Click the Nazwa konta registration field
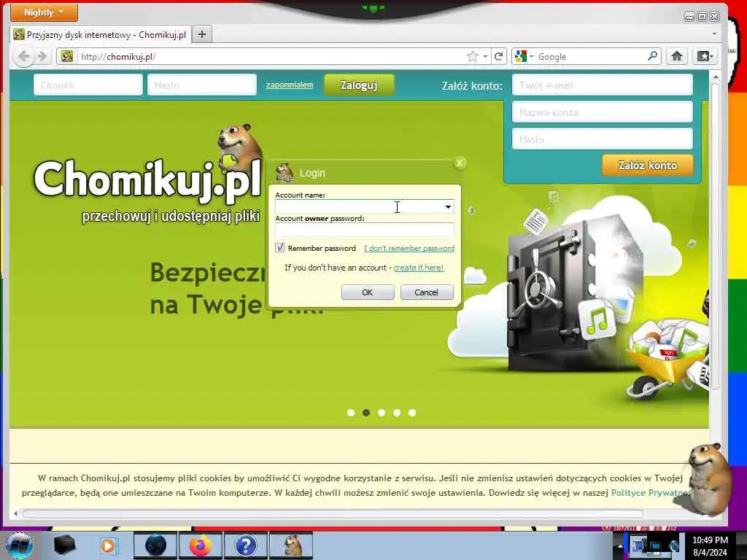747x560 pixels. pyautogui.click(x=602, y=112)
